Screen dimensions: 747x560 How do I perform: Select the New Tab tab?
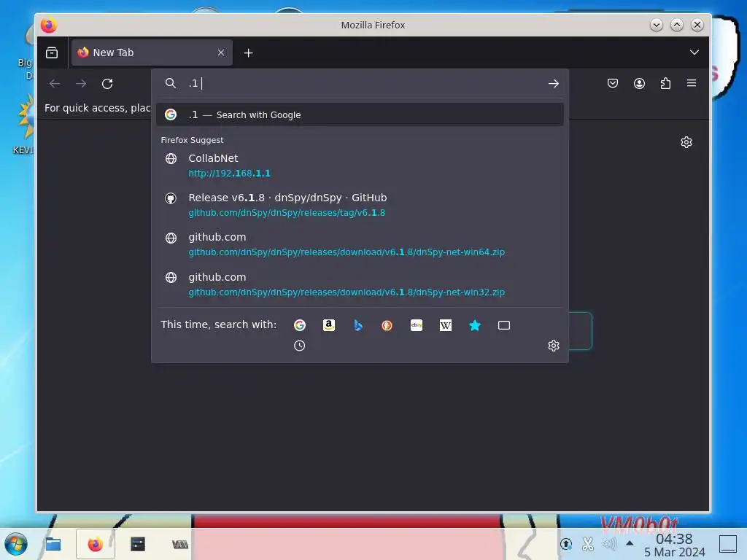[152, 52]
